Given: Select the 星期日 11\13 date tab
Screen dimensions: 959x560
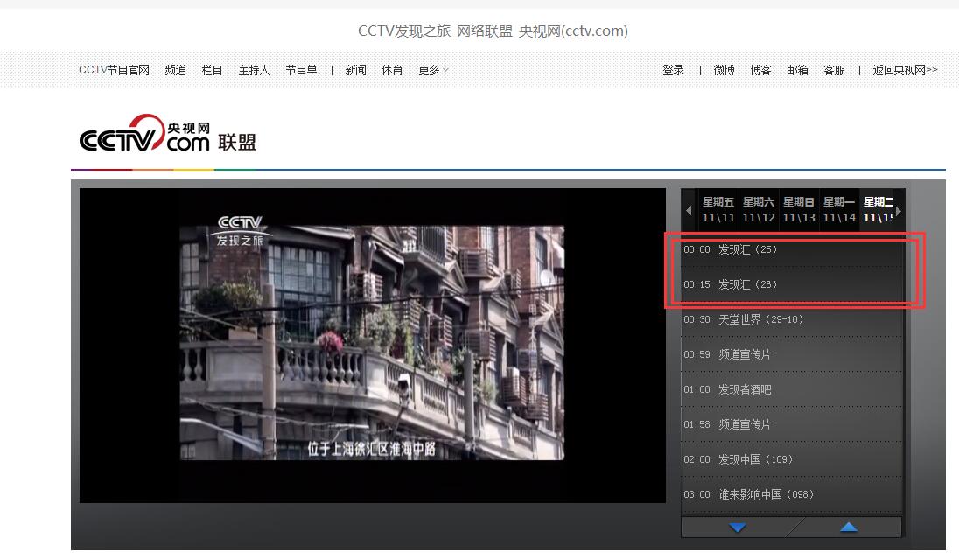Looking at the screenshot, I should click(x=799, y=210).
